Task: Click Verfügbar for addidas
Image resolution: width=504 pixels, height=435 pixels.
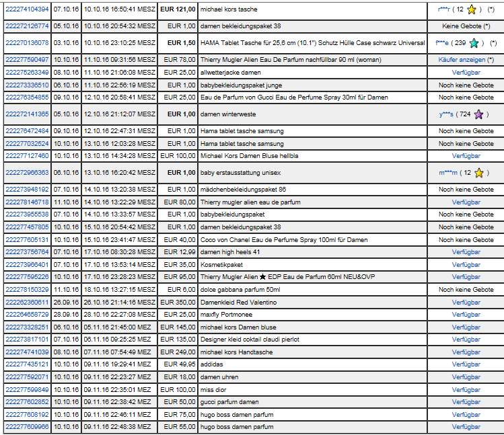Action: [x=466, y=364]
